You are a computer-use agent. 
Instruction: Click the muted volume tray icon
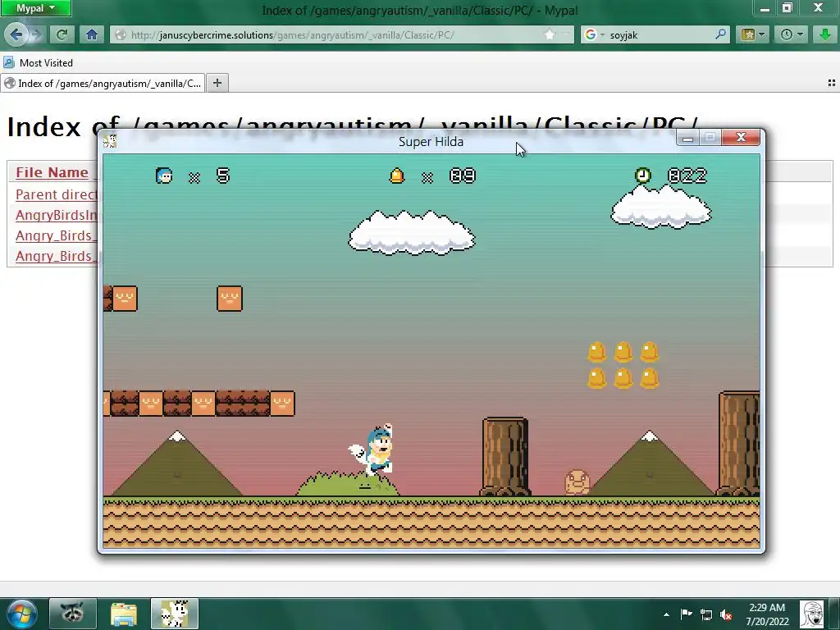click(x=726, y=615)
